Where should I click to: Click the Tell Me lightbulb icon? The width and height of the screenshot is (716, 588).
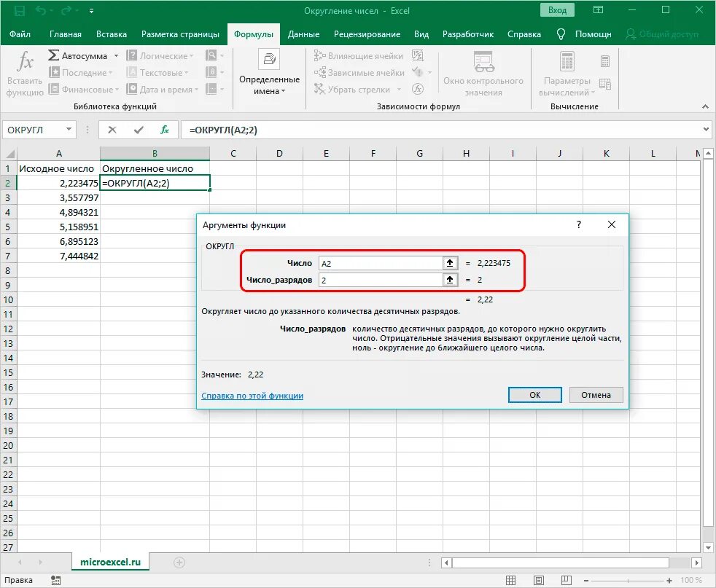tap(561, 34)
